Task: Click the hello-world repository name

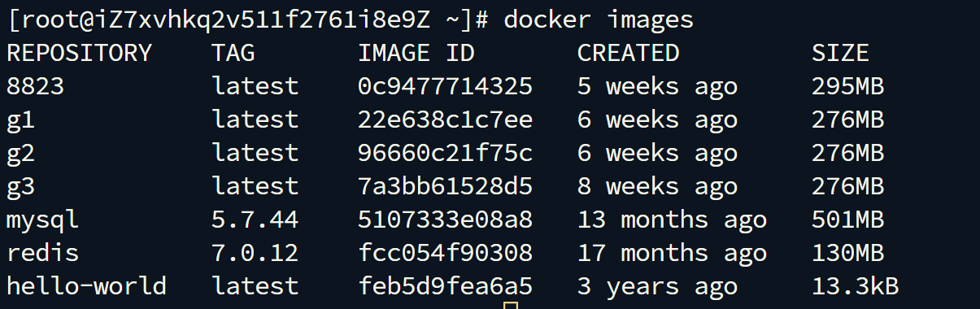Action: click(86, 286)
